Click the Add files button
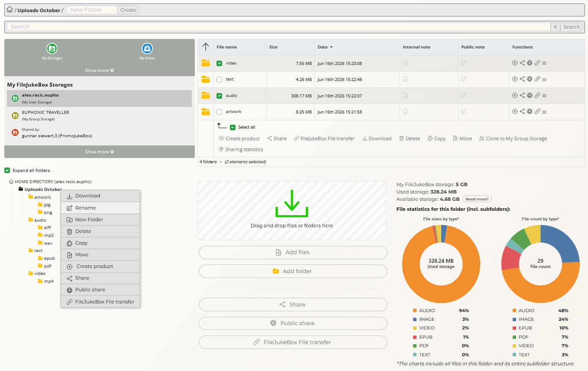This screenshot has width=588, height=371. [293, 252]
